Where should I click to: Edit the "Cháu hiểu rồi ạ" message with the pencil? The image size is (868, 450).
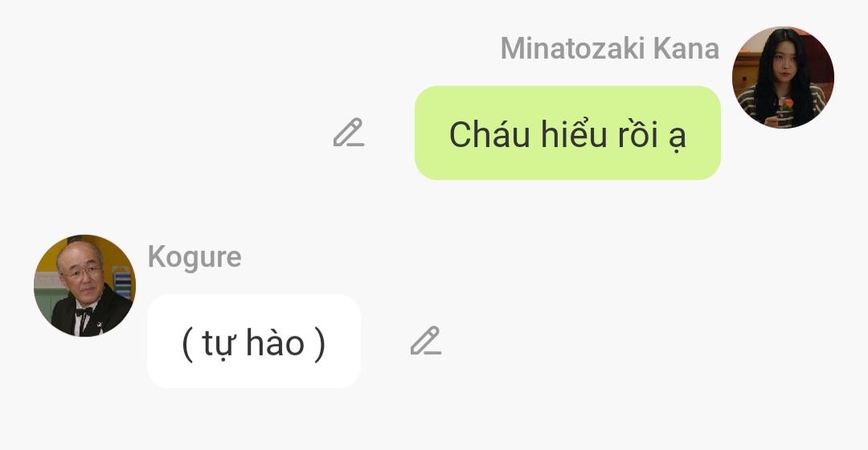click(349, 133)
